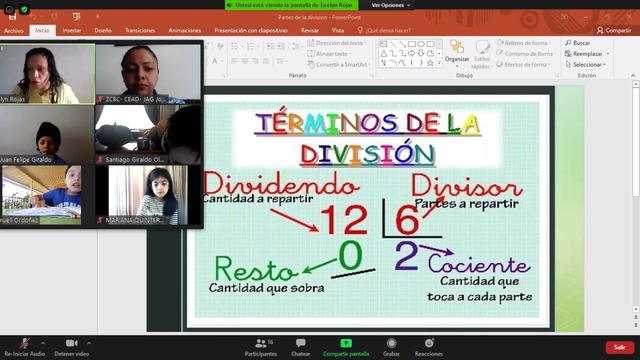This screenshot has width=640, height=360.
Task: Switch to the Insertar tab
Action: [x=72, y=31]
